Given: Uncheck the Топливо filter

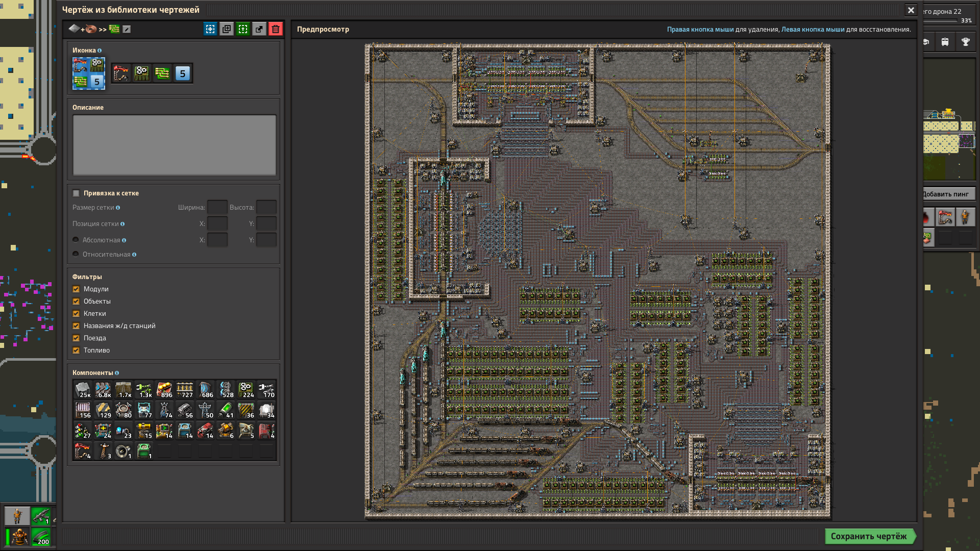Looking at the screenshot, I should point(76,350).
